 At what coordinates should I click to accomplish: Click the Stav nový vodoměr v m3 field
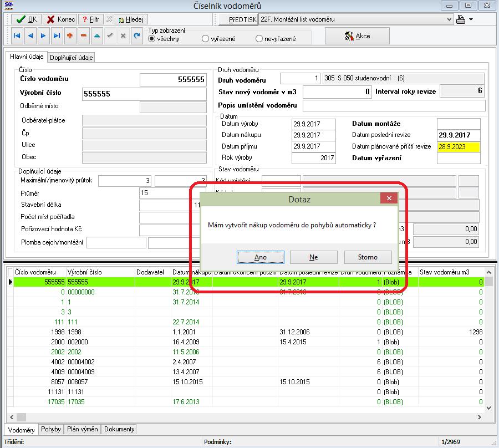pyautogui.click(x=337, y=92)
